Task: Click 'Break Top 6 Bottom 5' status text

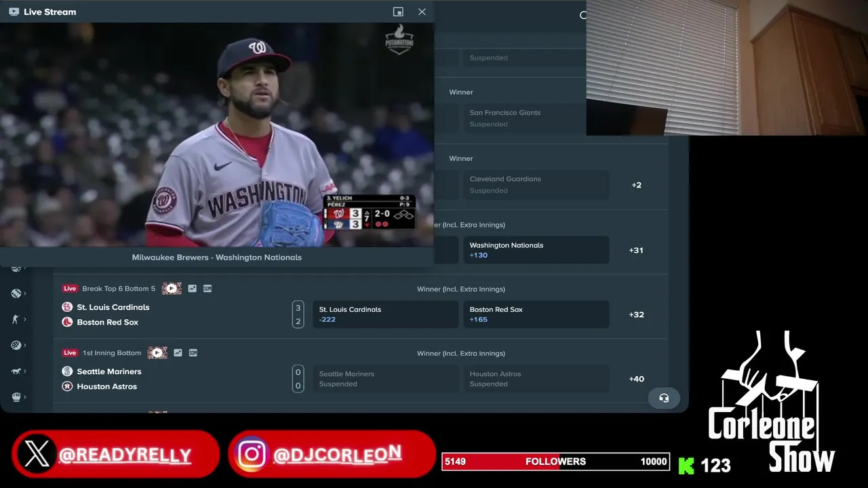Action: click(119, 289)
